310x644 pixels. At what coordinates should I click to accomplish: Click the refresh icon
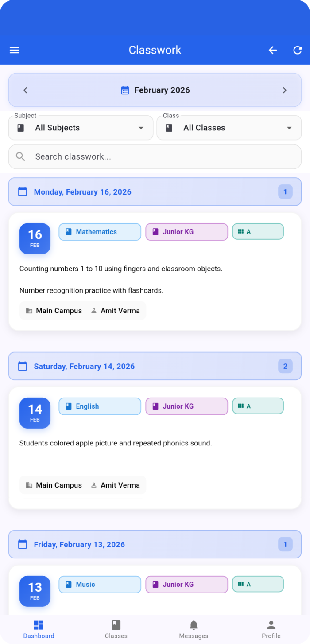tap(298, 50)
